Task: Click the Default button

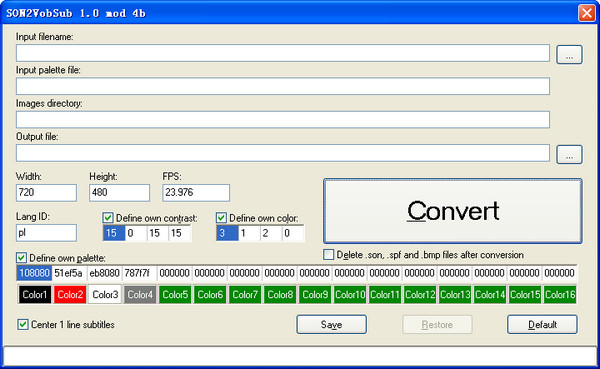Action: (x=542, y=325)
